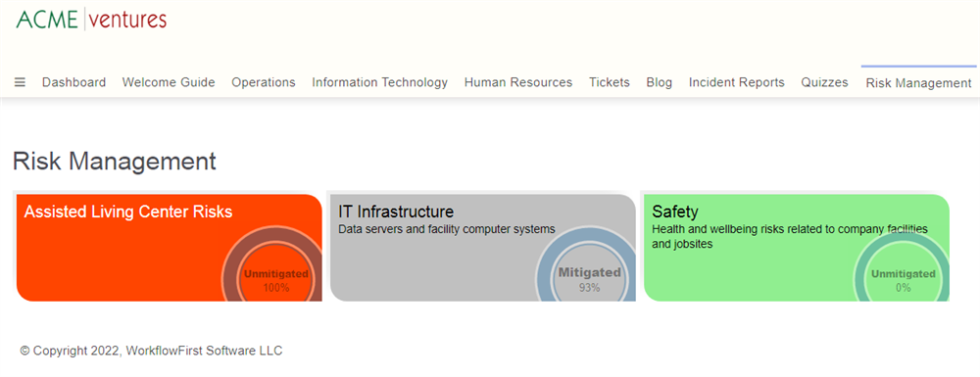The height and width of the screenshot is (377, 980).
Task: Open the IT Infrastructure risk card
Action: pos(482,248)
